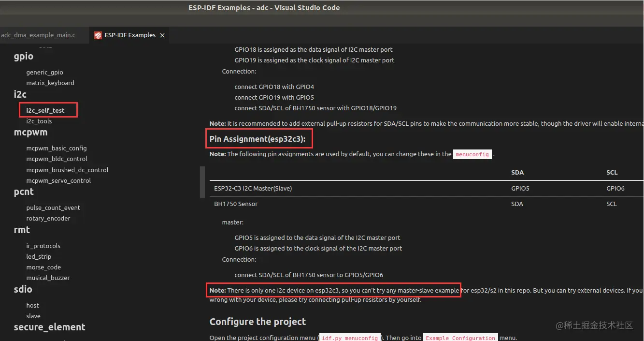
Task: Close the ESP-IDF Examples tab
Action: [x=162, y=35]
